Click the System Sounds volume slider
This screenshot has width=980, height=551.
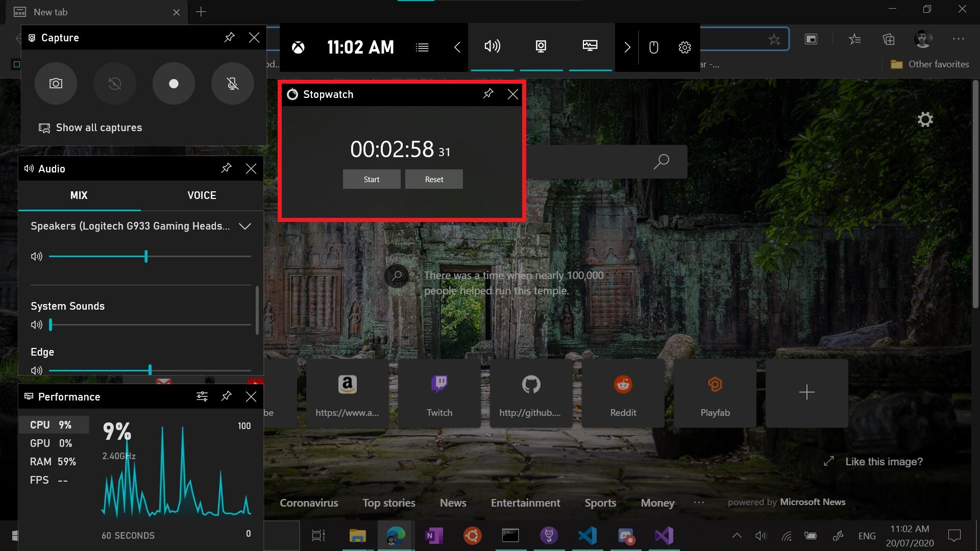click(x=150, y=324)
